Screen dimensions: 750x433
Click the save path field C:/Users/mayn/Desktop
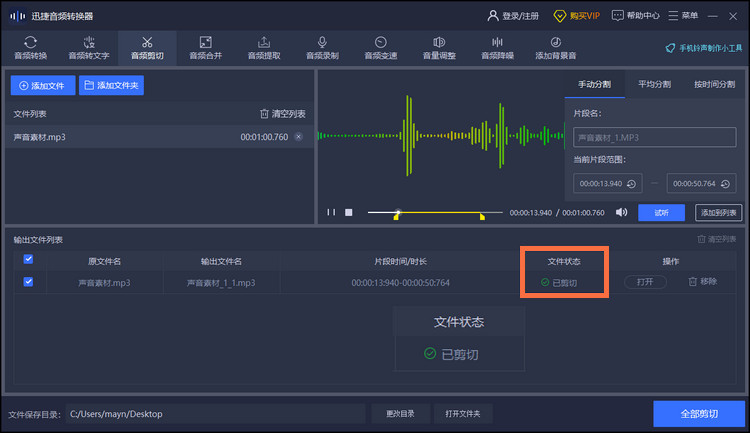tap(215, 414)
